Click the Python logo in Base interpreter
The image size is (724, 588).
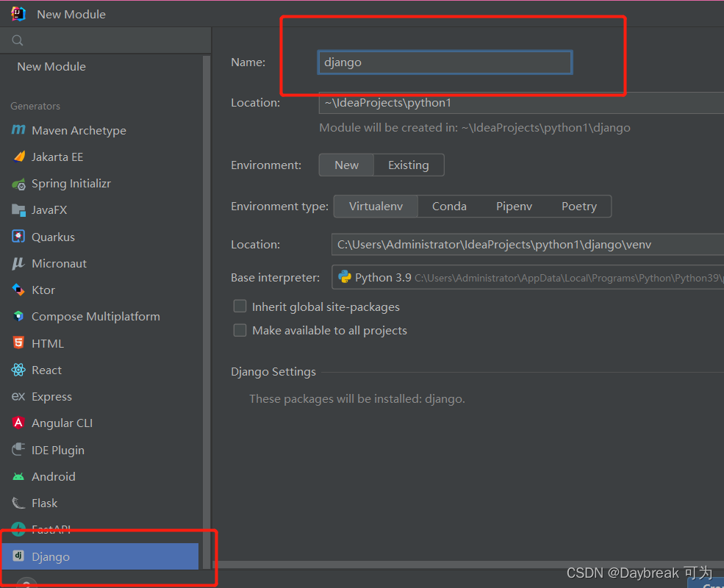(345, 277)
